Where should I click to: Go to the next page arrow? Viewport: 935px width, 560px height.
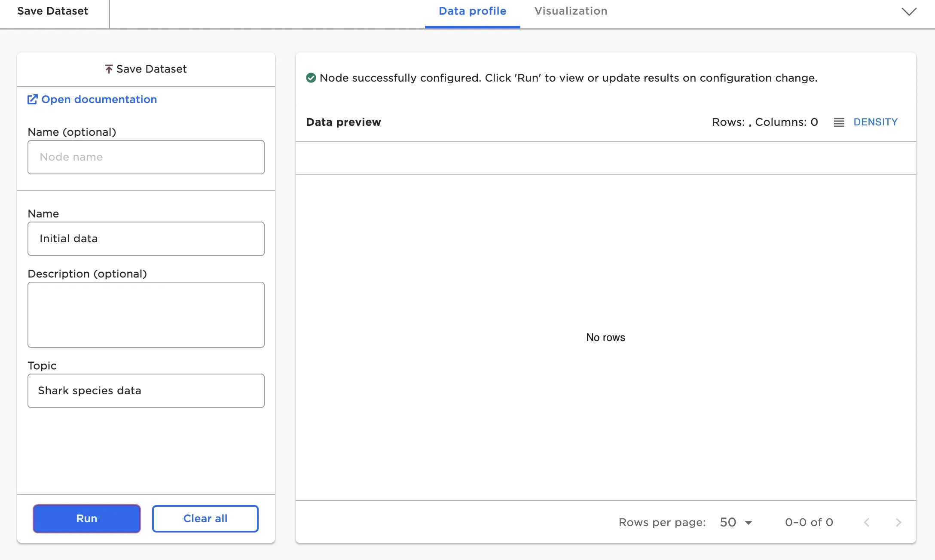pyautogui.click(x=898, y=522)
